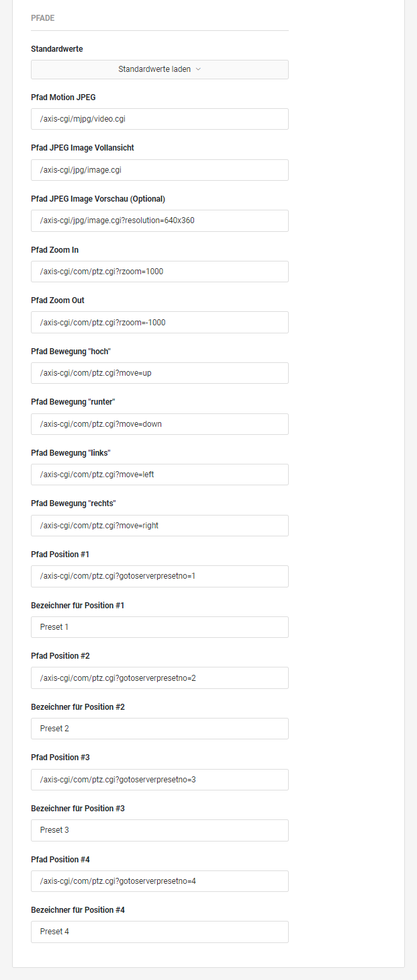
Task: Click the Preset 3 name field
Action: coord(160,830)
